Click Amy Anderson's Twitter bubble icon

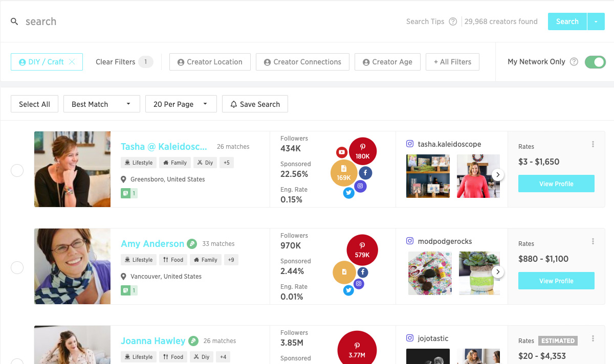pos(349,290)
